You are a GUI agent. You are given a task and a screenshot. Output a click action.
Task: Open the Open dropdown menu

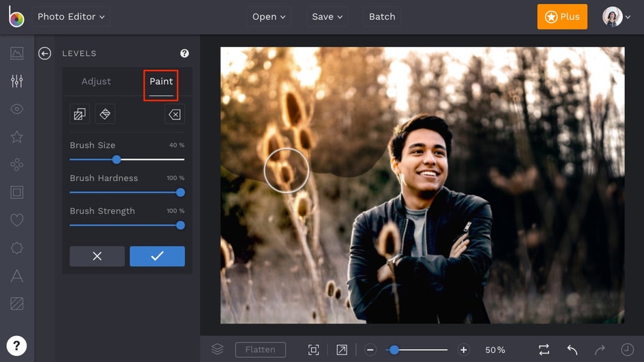click(x=269, y=16)
